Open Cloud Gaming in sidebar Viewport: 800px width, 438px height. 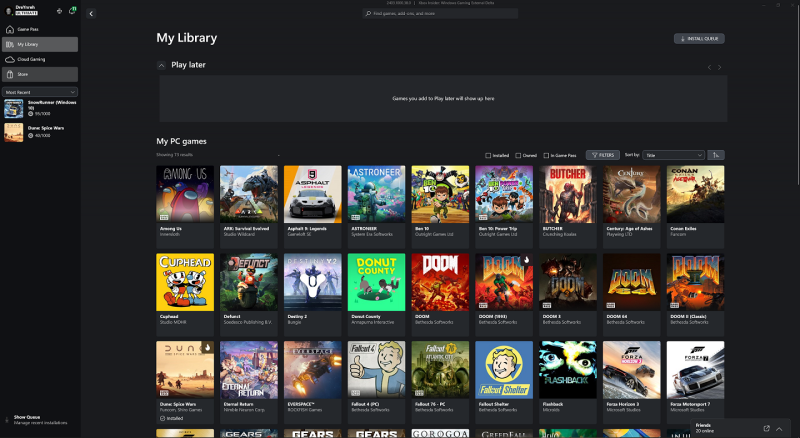40,59
